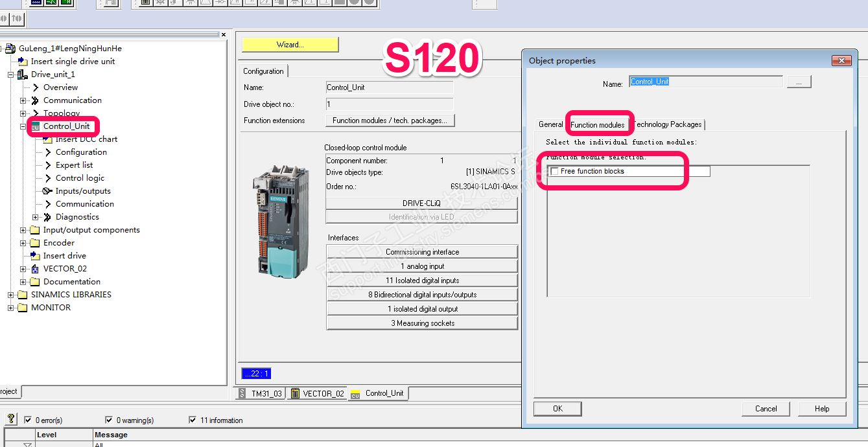Click the Drive_unit_1 device icon

pos(23,74)
